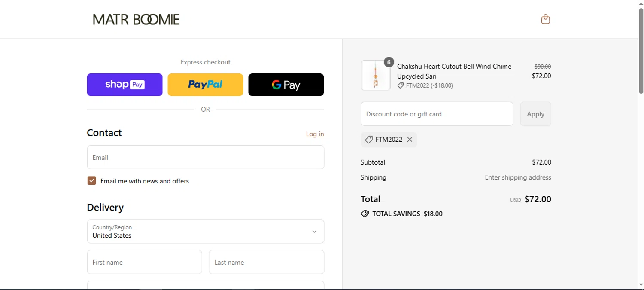The width and height of the screenshot is (644, 290).
Task: Pay with Google Pay
Action: [286, 85]
